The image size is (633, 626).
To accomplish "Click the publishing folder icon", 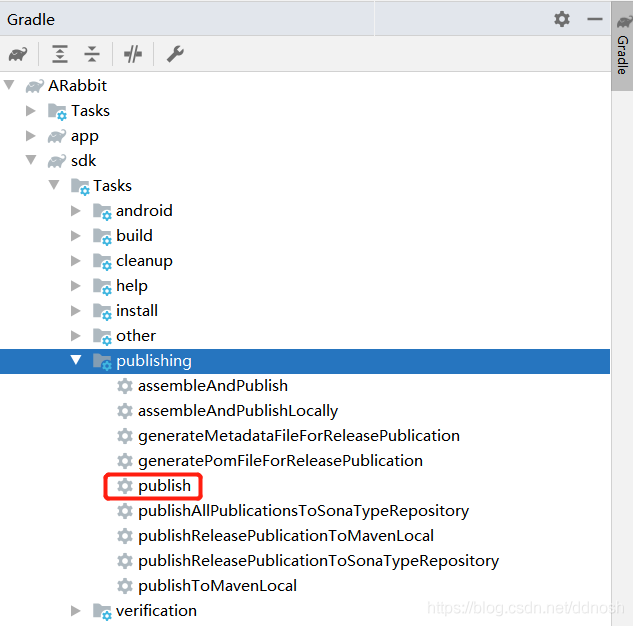I will click(x=102, y=362).
